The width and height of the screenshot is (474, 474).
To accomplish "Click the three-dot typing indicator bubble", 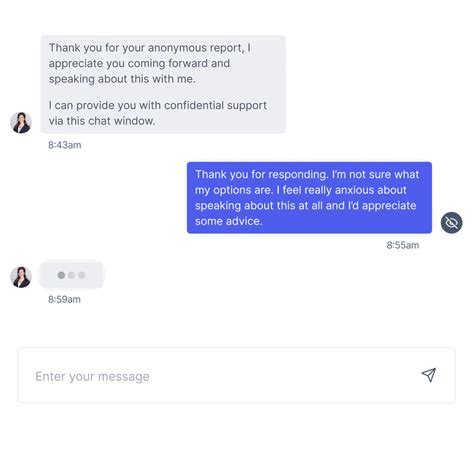I will [71, 275].
